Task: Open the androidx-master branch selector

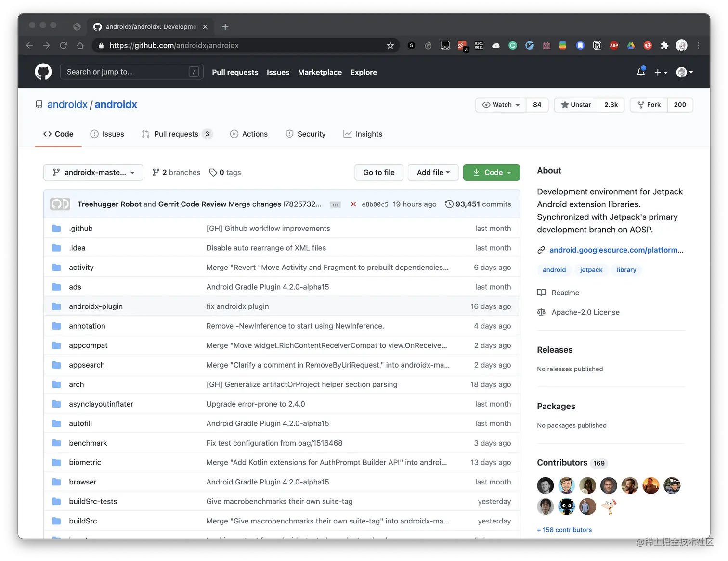Action: pos(93,172)
